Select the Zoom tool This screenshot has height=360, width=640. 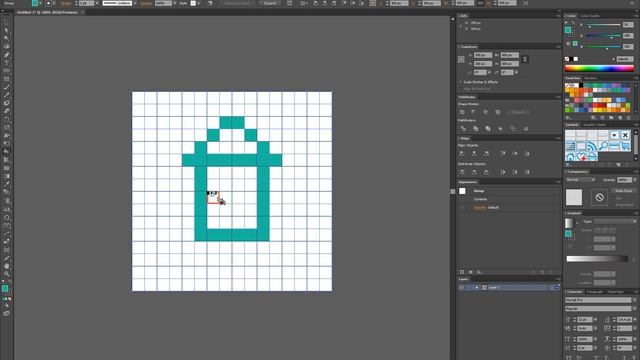coord(6,274)
